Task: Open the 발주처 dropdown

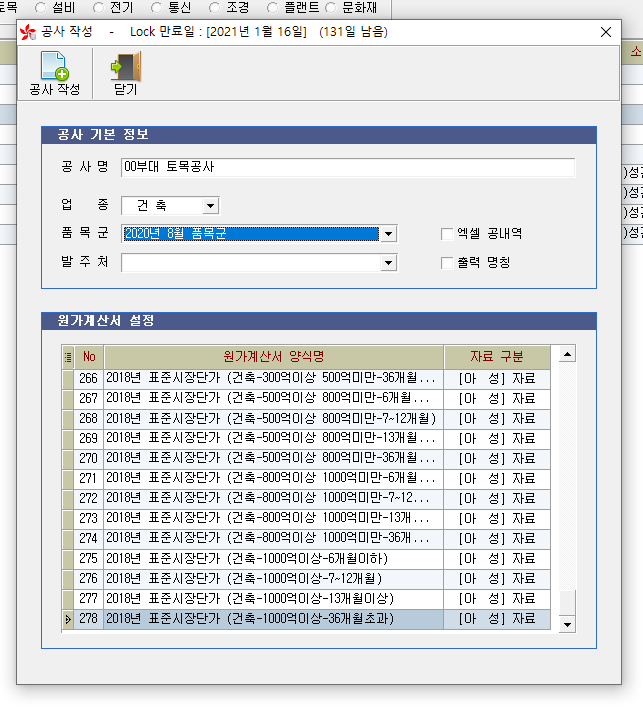Action: pos(389,263)
